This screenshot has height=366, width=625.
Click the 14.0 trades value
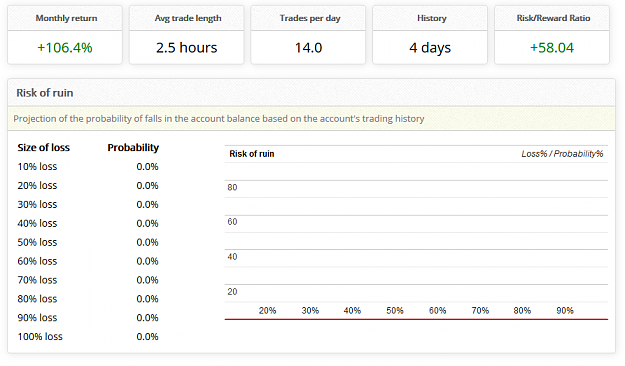[308, 48]
